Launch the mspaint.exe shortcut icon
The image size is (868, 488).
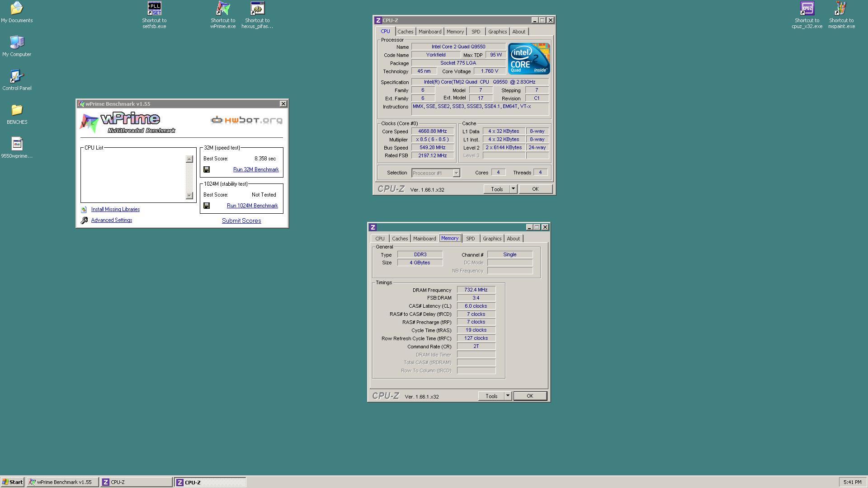pos(841,9)
